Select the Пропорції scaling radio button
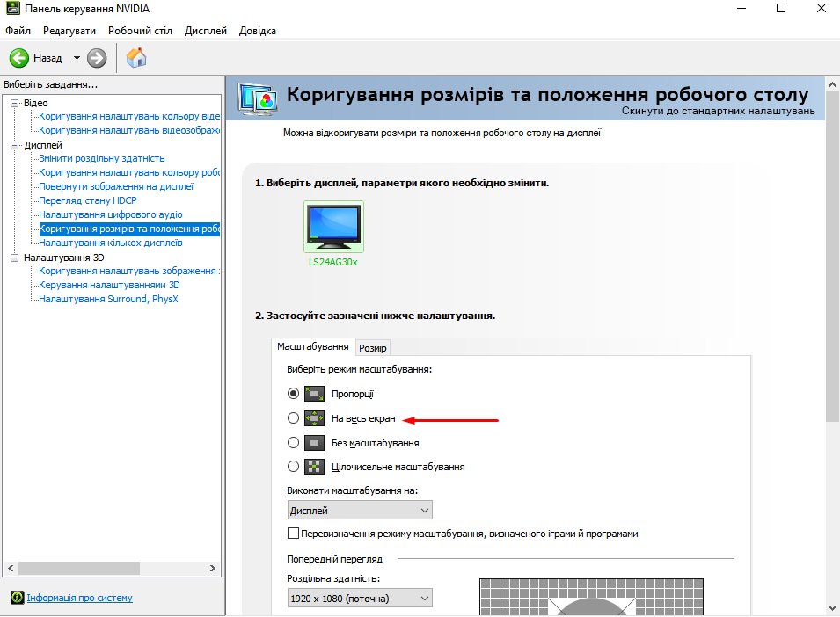 [294, 394]
